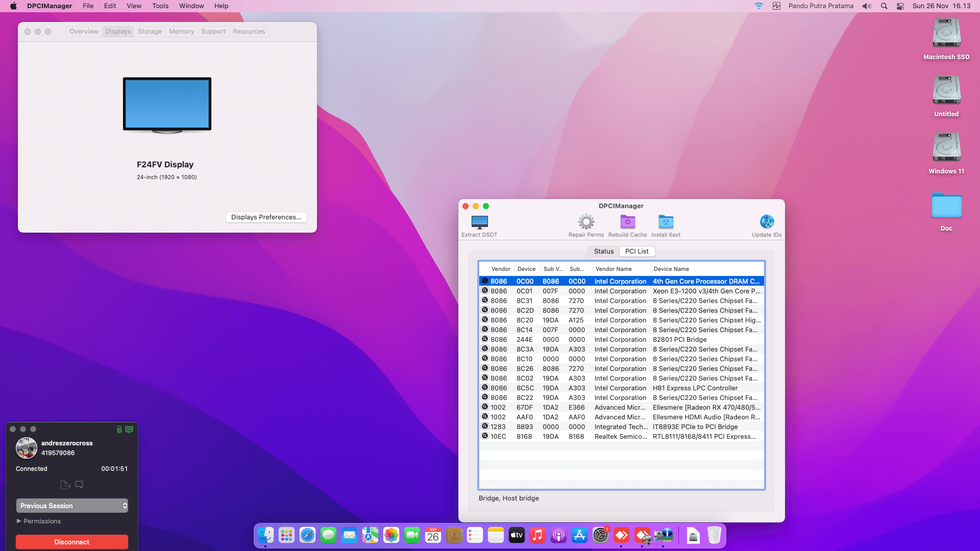Select the H81 Express LPC Controller row
The height and width of the screenshot is (551, 980).
coord(622,388)
